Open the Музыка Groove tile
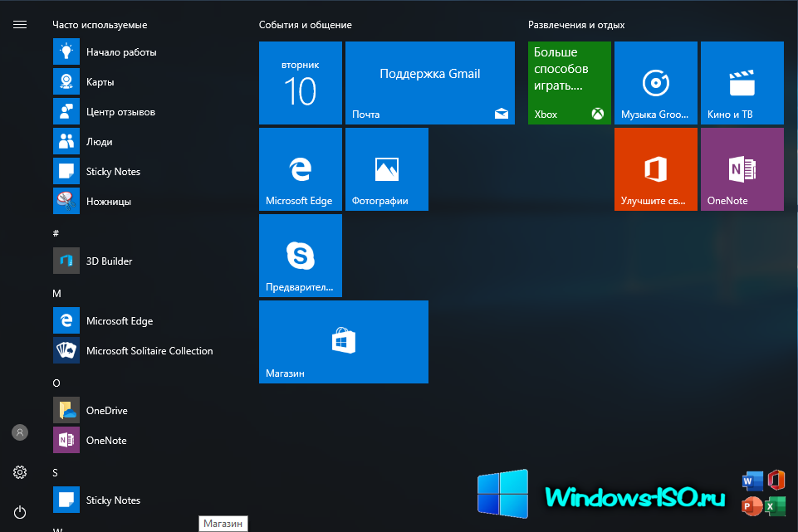Screen dimensions: 798x532 click(x=656, y=83)
